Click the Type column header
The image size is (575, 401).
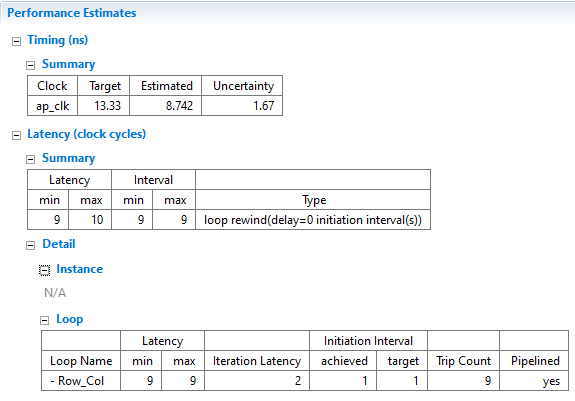[313, 200]
